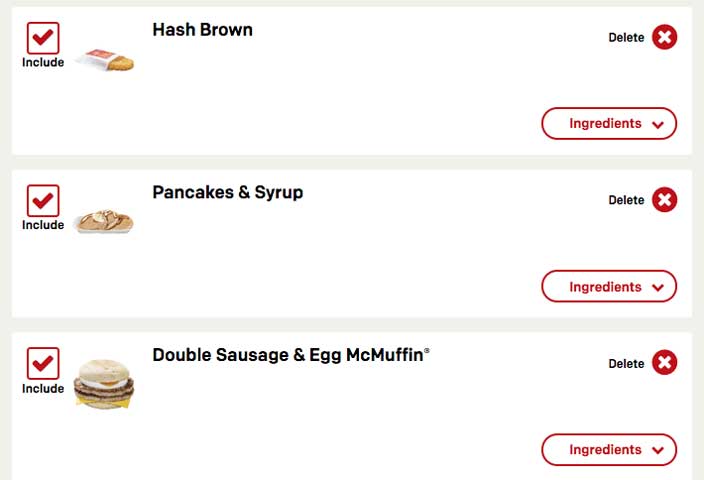Click the red X icon for Hash Brown
Viewport: 704px width, 480px height.
(x=664, y=37)
